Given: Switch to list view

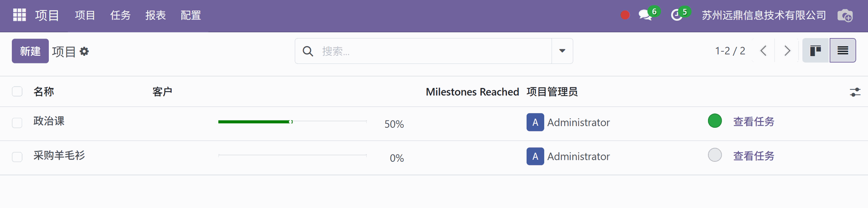Looking at the screenshot, I should click(843, 51).
